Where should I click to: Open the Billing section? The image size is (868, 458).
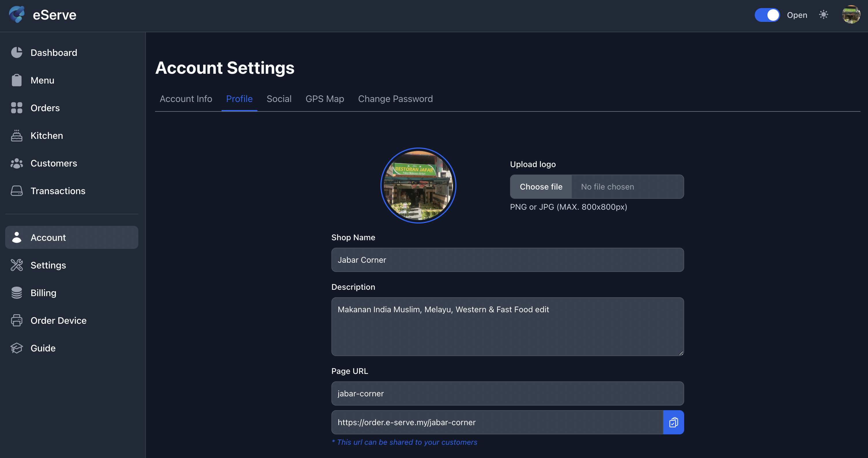point(44,293)
